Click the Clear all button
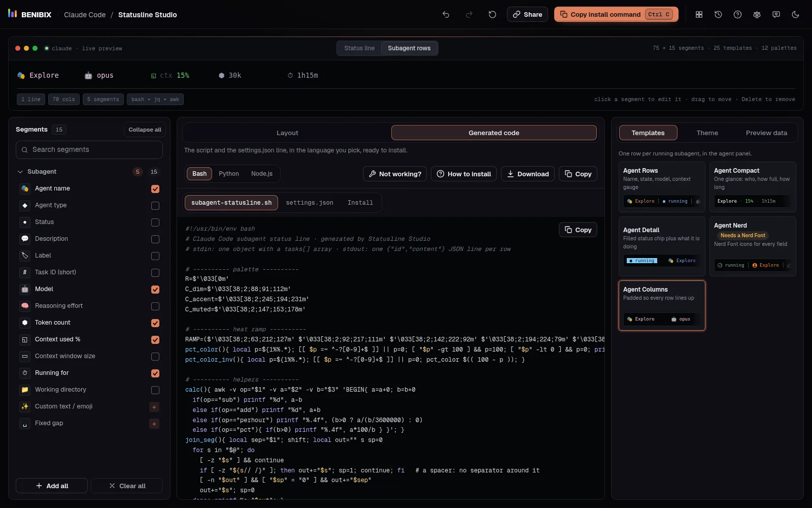 [x=127, y=486]
